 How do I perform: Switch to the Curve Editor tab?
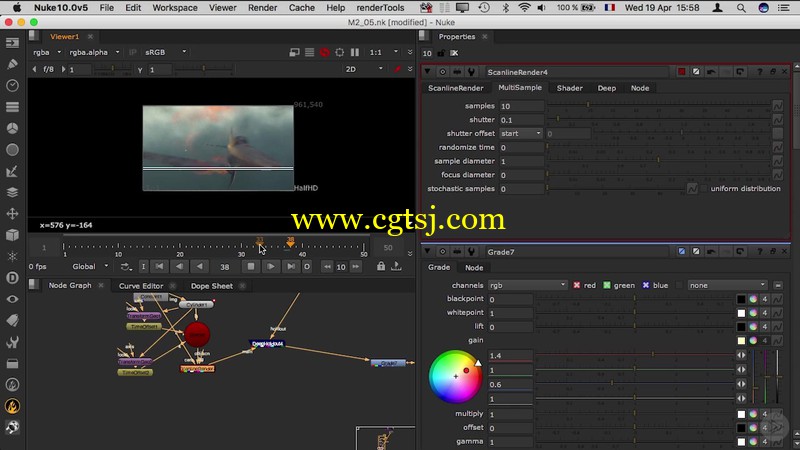141,286
